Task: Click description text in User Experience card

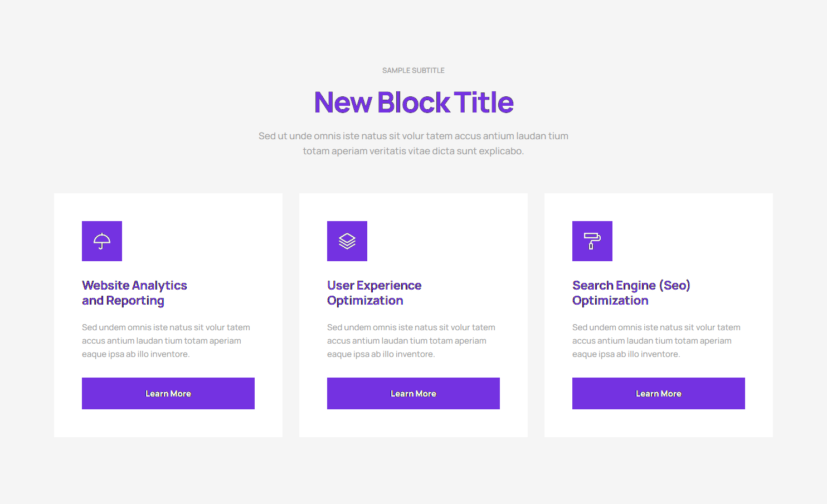Action: point(411,341)
